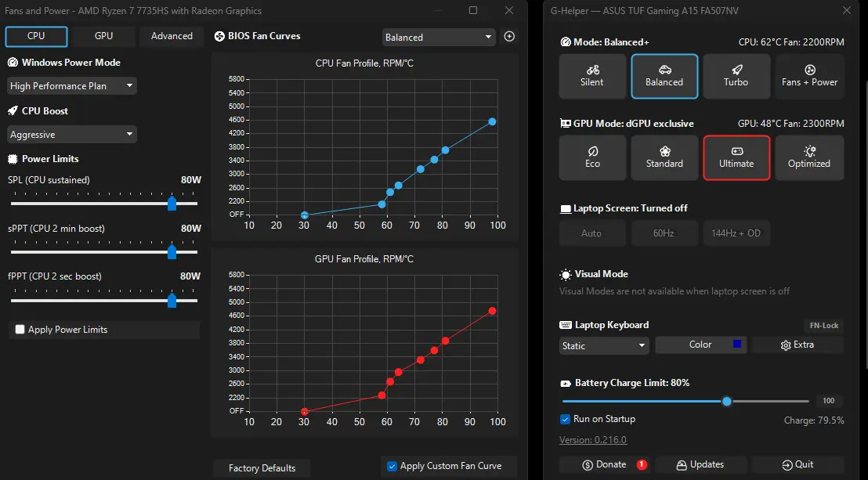Open keyboard Static mode dropdown
This screenshot has height=480, width=868.
pyautogui.click(x=603, y=345)
